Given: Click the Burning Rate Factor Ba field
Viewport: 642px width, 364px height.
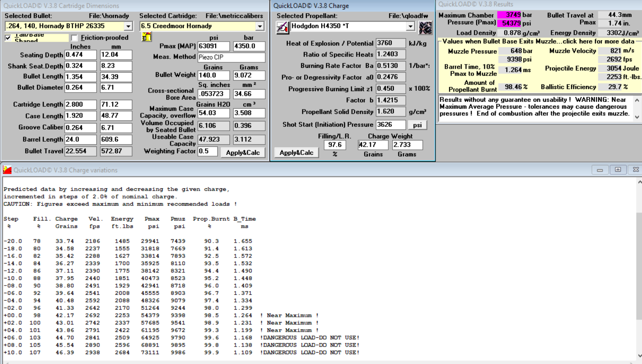Looking at the screenshot, I should (391, 66).
